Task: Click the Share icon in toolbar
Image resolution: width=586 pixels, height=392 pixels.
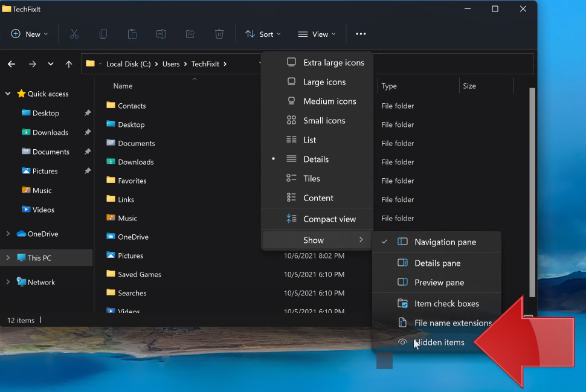Action: click(x=190, y=34)
